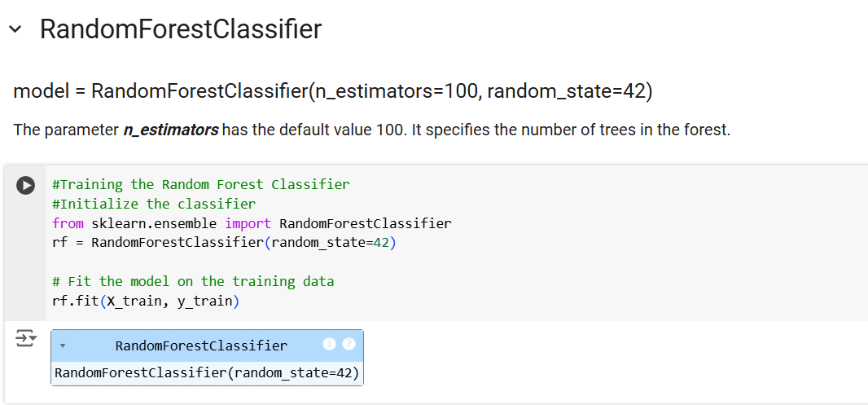Expand the estimator widget disclosure triangle
Viewport: 868px width, 405px height.
coord(63,346)
